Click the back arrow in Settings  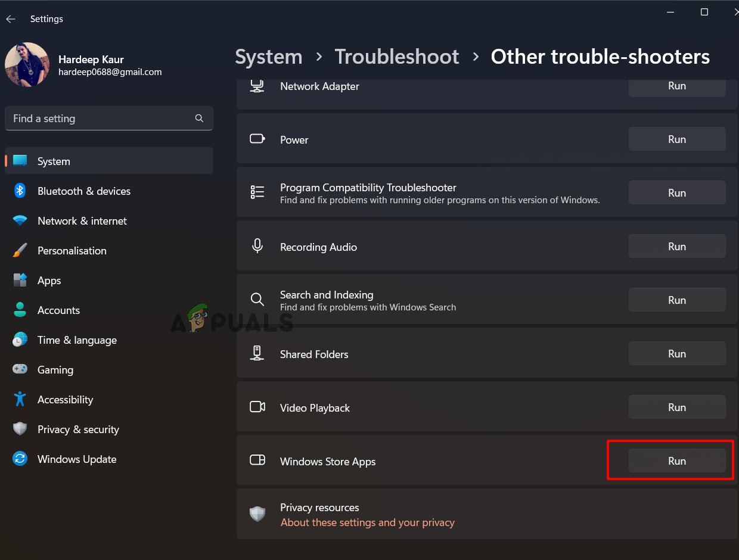coord(11,19)
